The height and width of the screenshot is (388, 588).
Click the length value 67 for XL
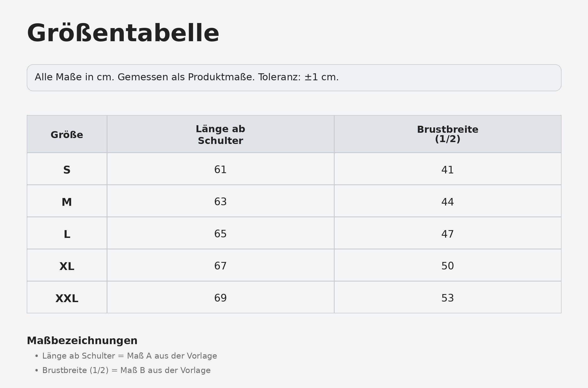click(x=220, y=266)
